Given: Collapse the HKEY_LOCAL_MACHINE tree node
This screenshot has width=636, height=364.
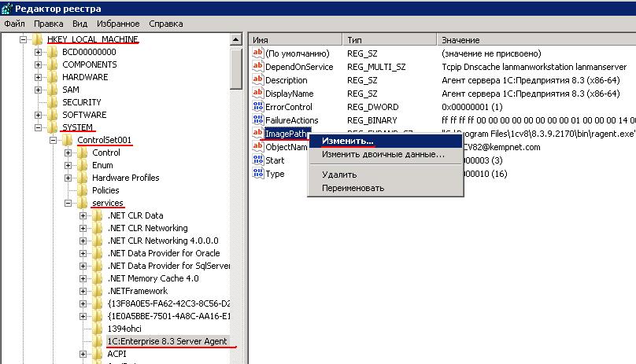Looking at the screenshot, I should pyautogui.click(x=23, y=39).
